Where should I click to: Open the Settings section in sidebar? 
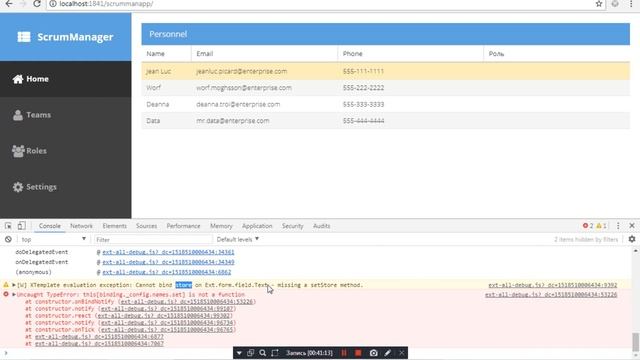65,187
